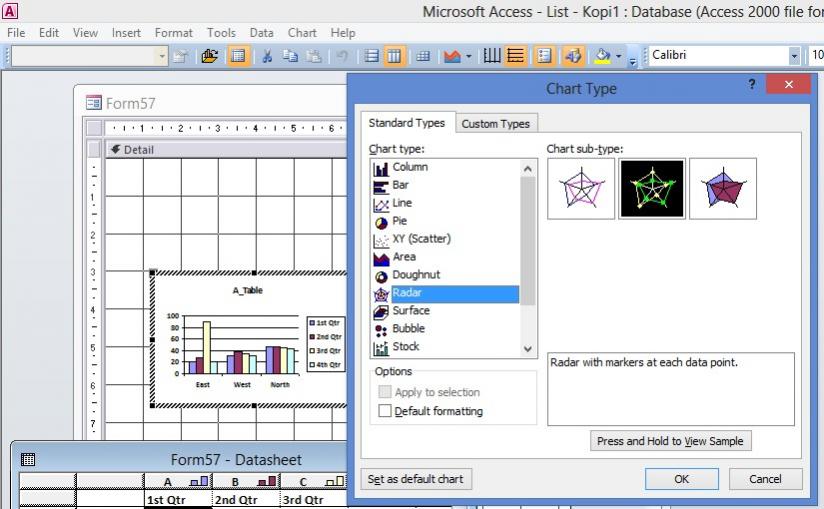Image resolution: width=824 pixels, height=509 pixels.
Task: Toggle Category Axis Gridlines icon
Action: [492, 55]
